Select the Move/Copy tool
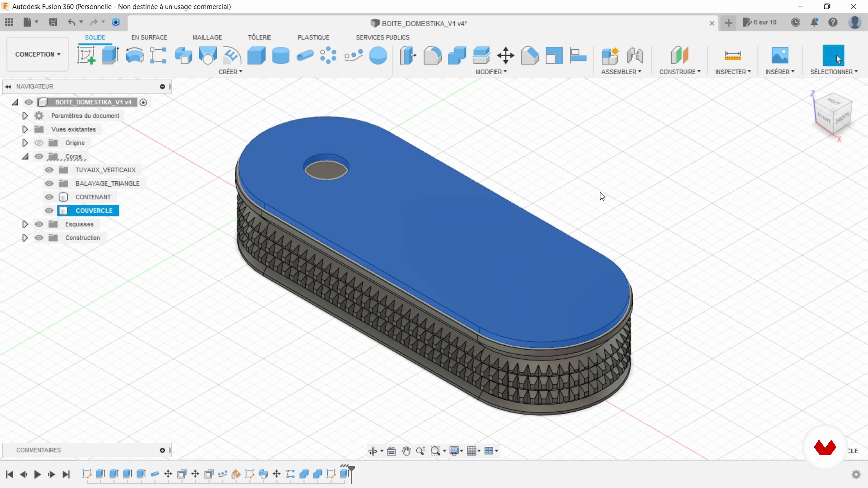868x488 pixels. (x=505, y=55)
